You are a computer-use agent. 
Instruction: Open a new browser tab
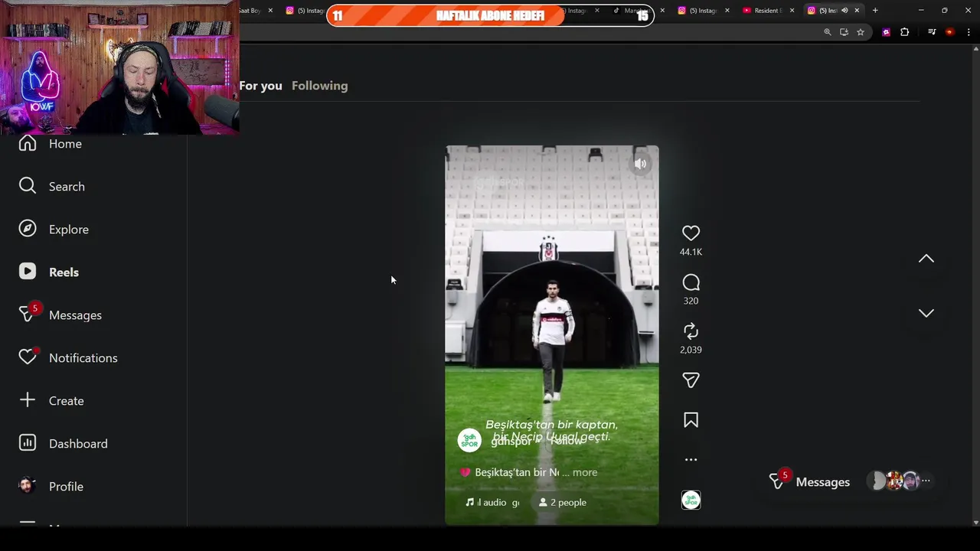875,11
